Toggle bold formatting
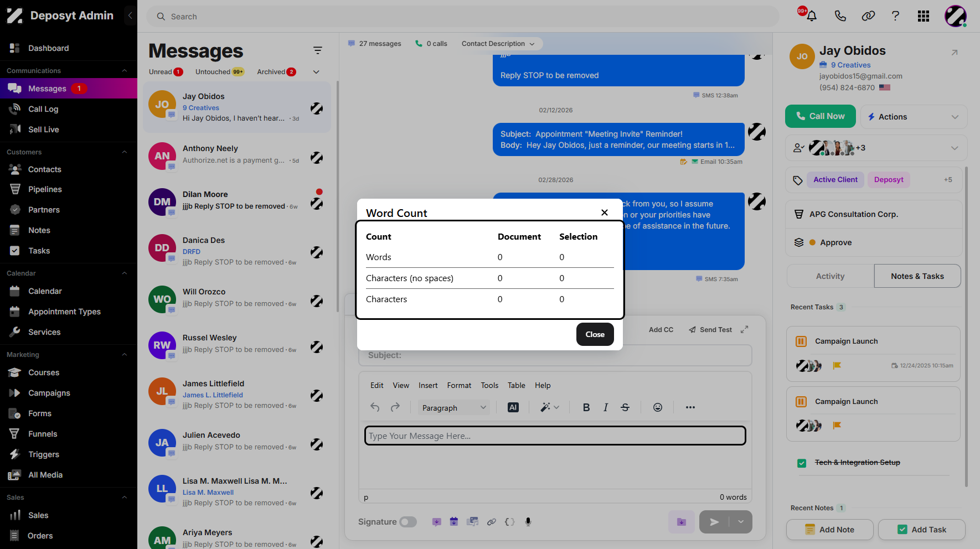 pyautogui.click(x=586, y=407)
